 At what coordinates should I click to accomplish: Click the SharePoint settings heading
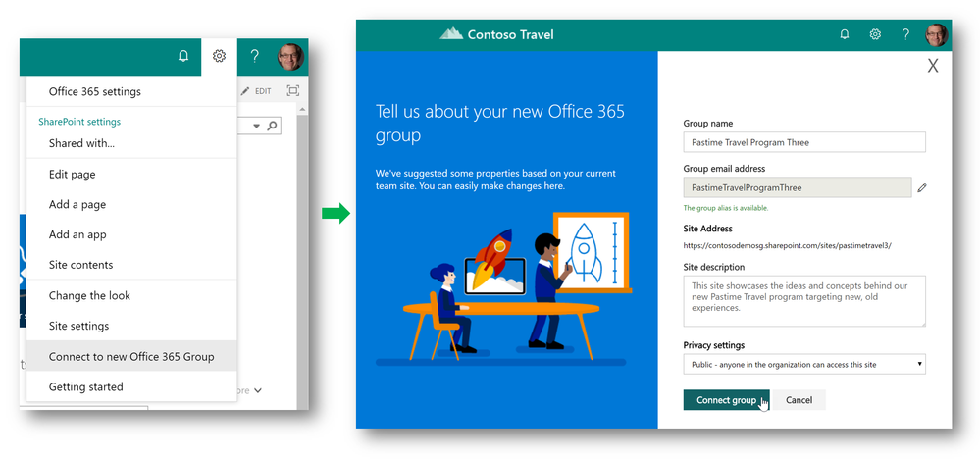click(79, 122)
